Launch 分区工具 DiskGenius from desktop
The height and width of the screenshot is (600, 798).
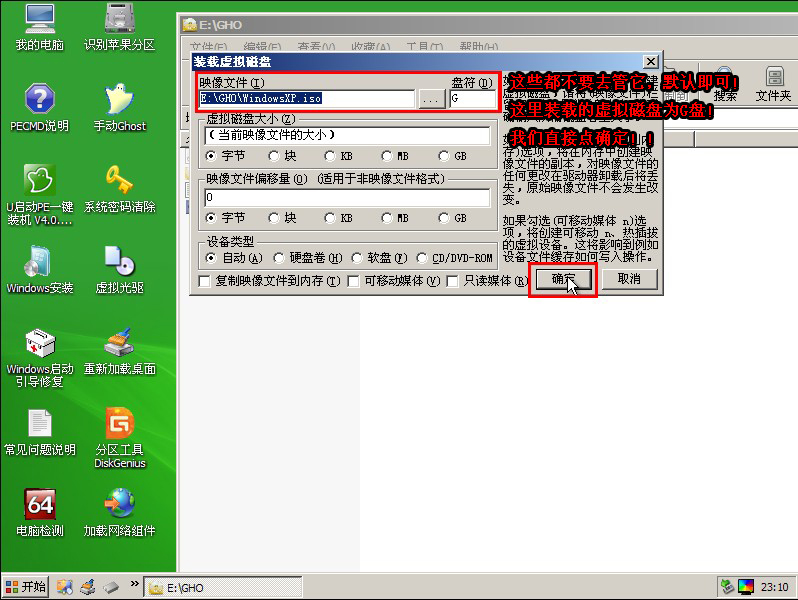[x=119, y=423]
